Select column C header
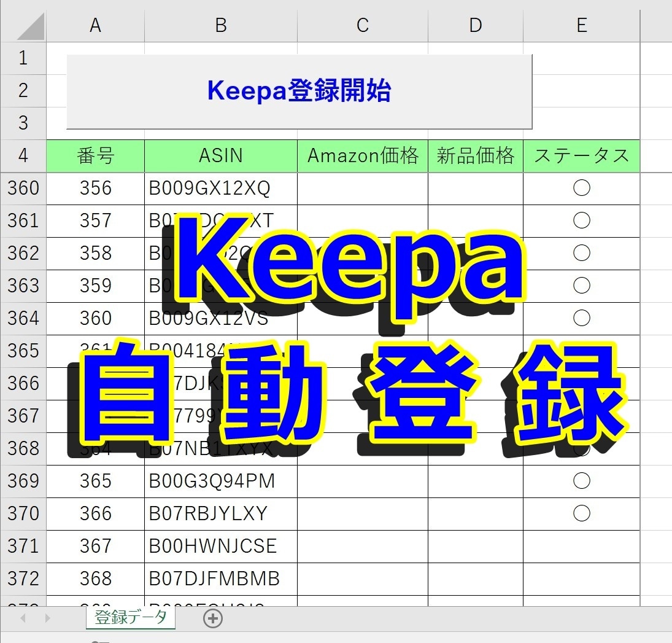The height and width of the screenshot is (643, 672). point(363,25)
